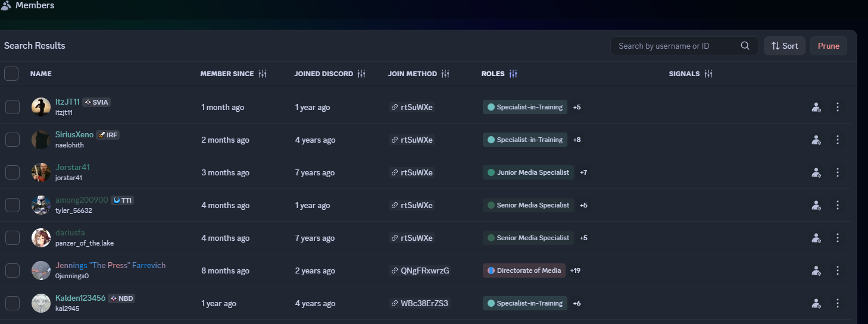The width and height of the screenshot is (868, 324).
Task: Focus the Search by username or ID field
Action: [x=679, y=46]
